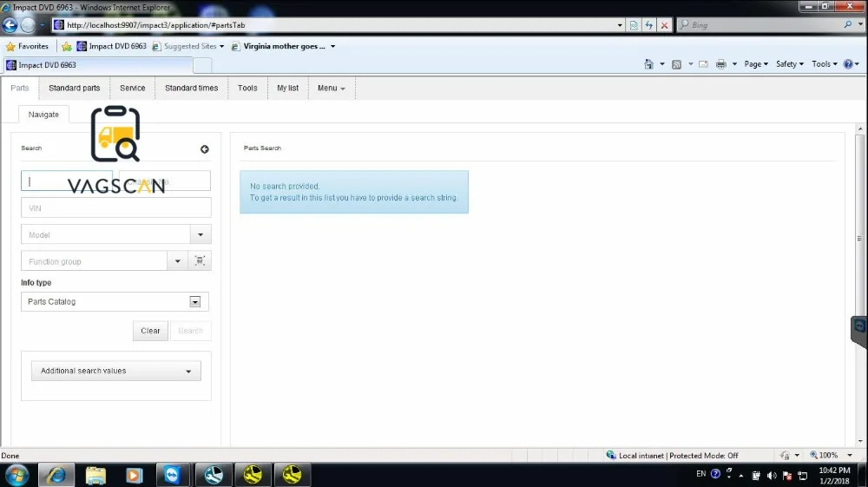The height and width of the screenshot is (487, 868).
Task: Click the browser Forward arrow button
Action: (x=28, y=25)
